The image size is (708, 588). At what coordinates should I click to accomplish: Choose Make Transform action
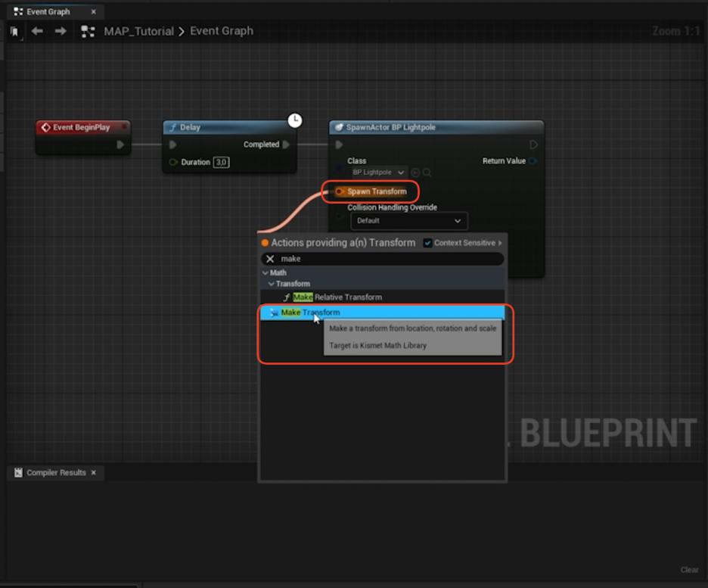pyautogui.click(x=382, y=313)
